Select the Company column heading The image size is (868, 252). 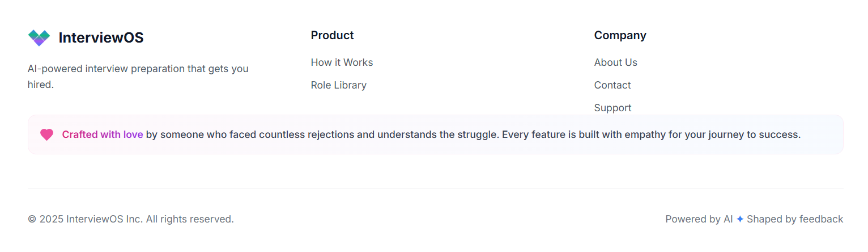(x=620, y=35)
